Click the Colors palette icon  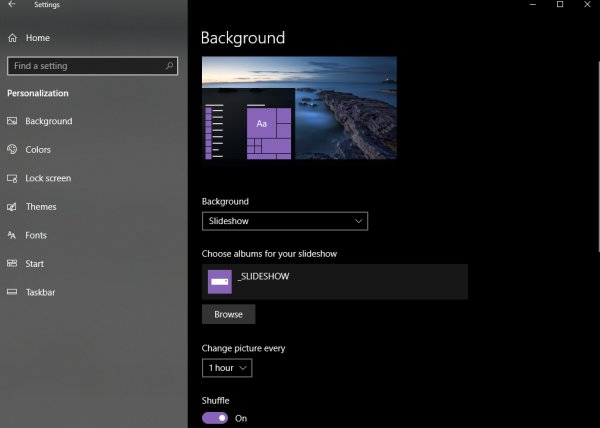[x=12, y=149]
